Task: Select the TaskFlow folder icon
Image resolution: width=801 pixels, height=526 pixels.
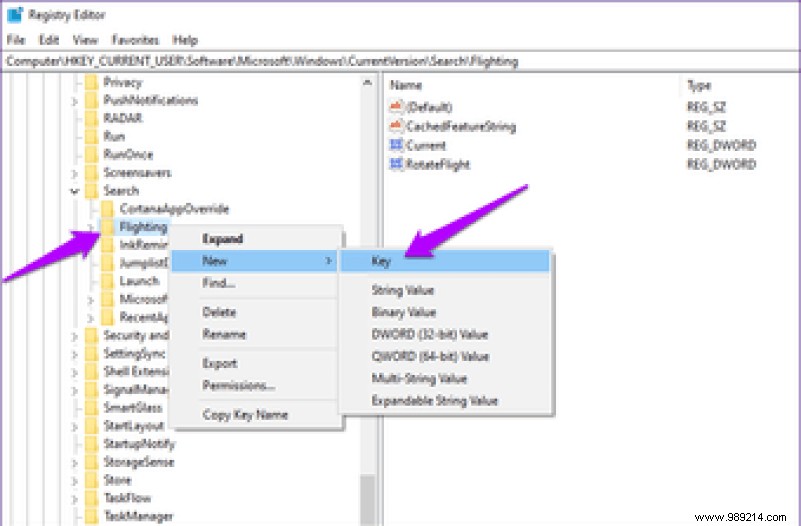Action: [91, 498]
